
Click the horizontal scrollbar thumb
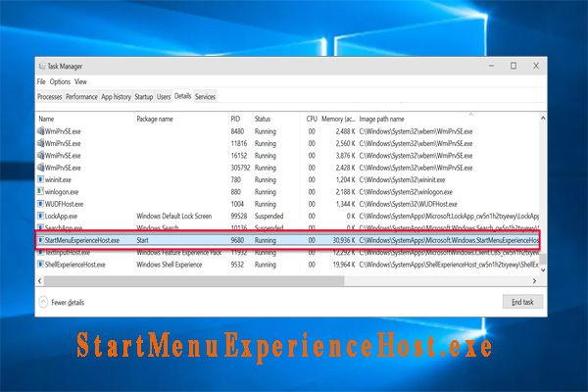(194, 281)
